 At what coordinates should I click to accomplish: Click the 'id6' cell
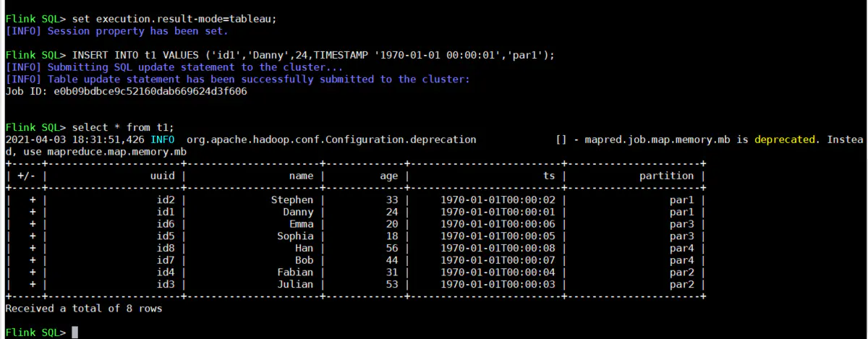tap(167, 224)
